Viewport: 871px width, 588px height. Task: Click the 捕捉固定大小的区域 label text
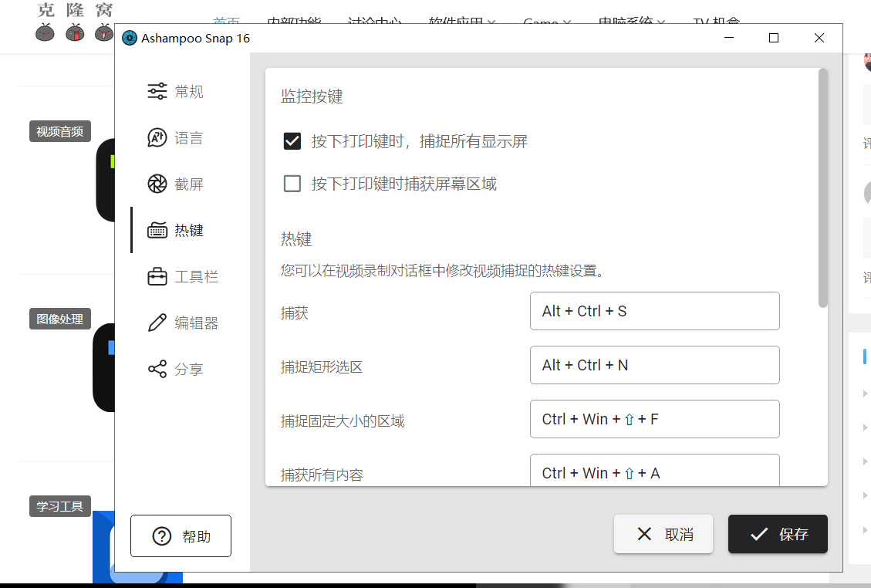click(x=343, y=421)
